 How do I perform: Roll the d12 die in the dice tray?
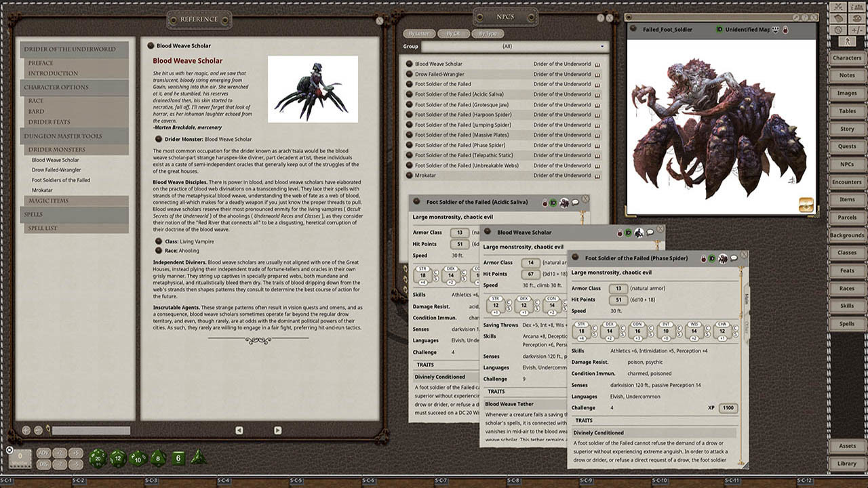117,459
